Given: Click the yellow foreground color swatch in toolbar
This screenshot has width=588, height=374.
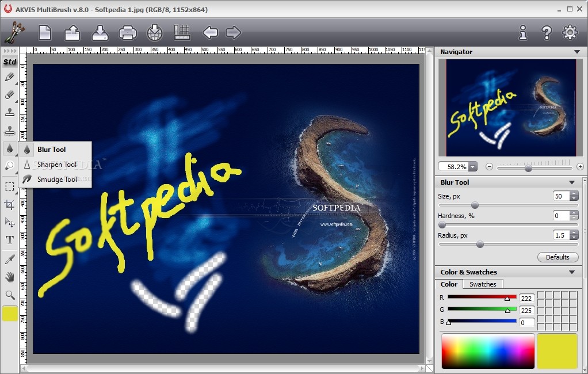Looking at the screenshot, I should coord(10,314).
